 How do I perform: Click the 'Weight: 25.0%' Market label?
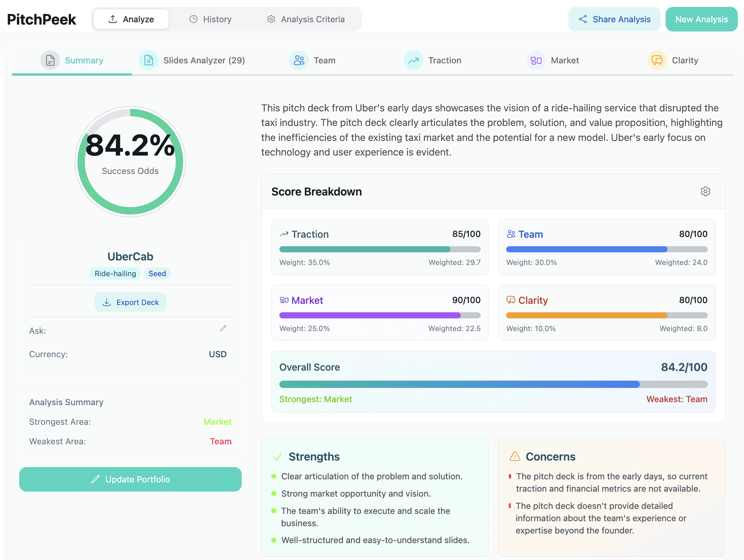[x=304, y=328]
